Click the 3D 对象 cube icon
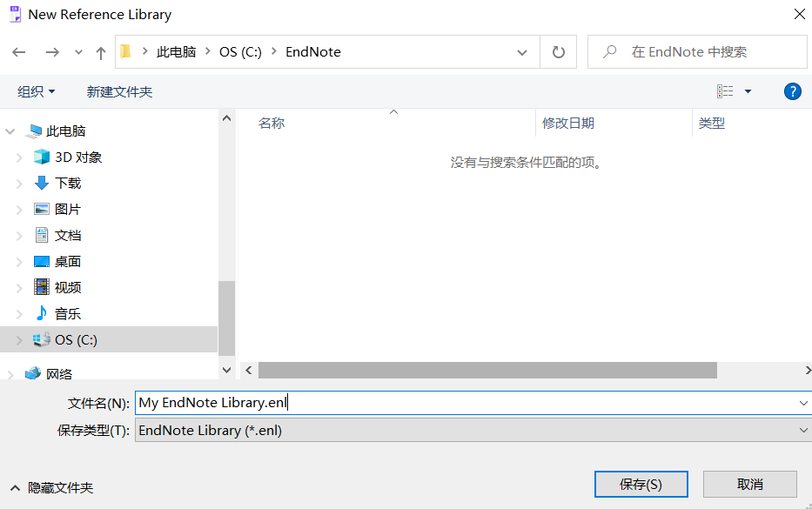 point(42,157)
